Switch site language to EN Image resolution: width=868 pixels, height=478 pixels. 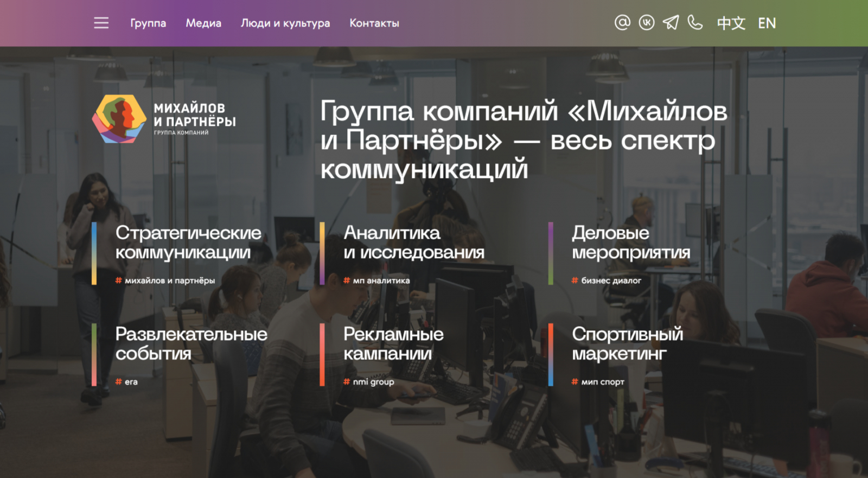point(767,23)
